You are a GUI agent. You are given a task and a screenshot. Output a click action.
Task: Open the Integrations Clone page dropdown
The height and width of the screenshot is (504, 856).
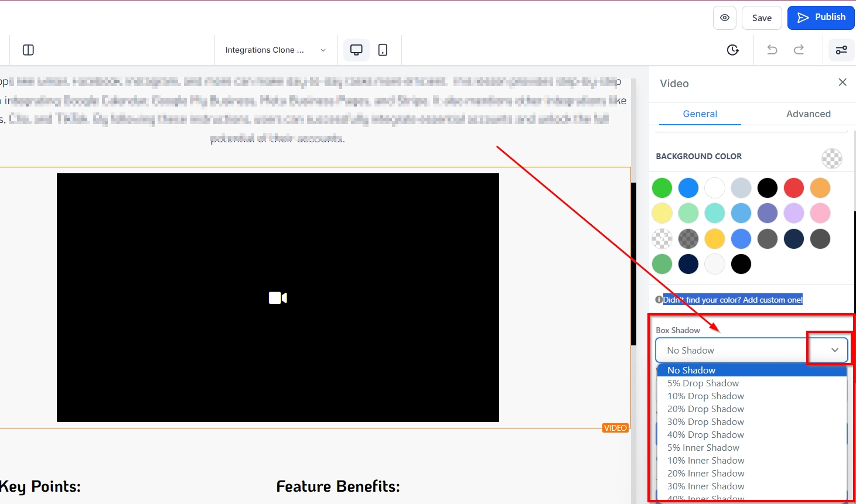point(275,50)
